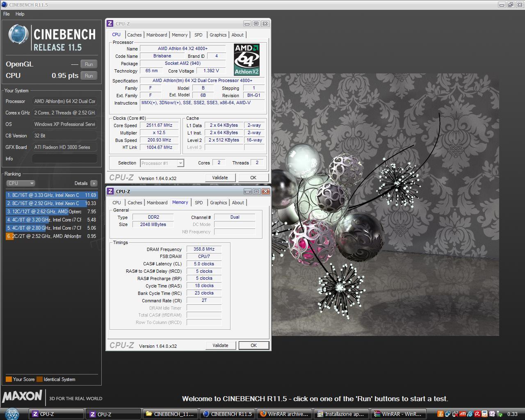525x420 pixels.
Task: Select ranking row 4C/8T @ 3.20 GHz Core i7
Action: (x=52, y=220)
